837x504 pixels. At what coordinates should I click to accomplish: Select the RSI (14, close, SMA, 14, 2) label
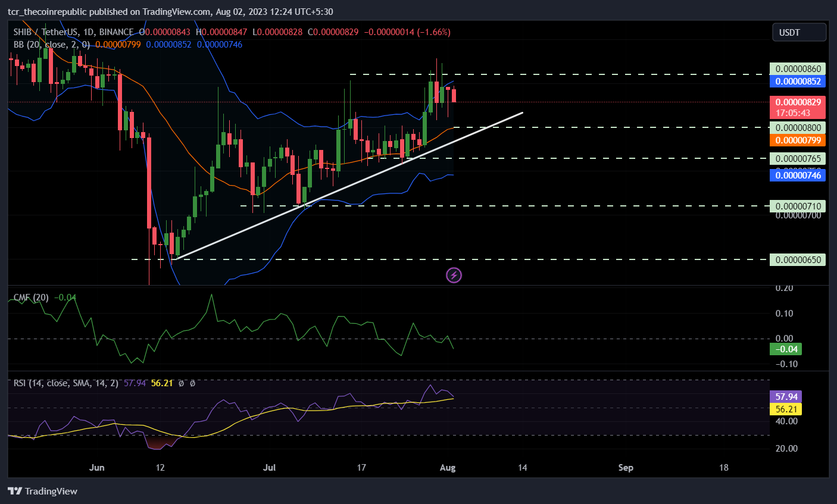pyautogui.click(x=65, y=383)
